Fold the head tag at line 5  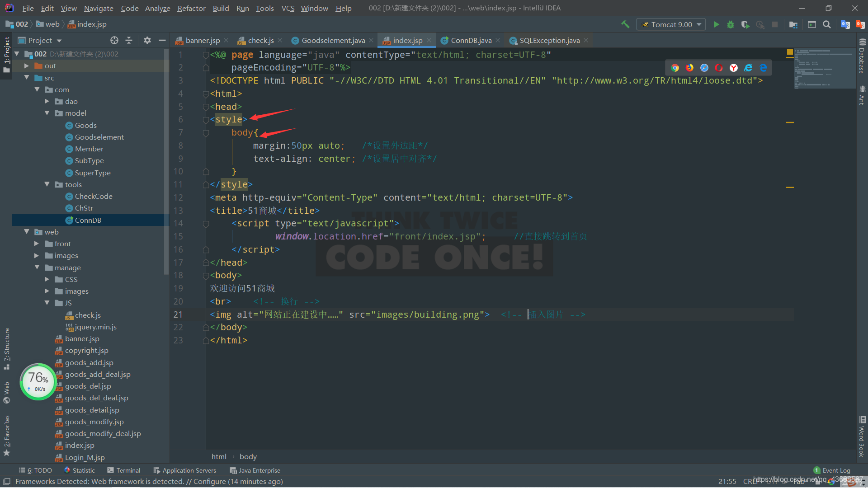(206, 107)
